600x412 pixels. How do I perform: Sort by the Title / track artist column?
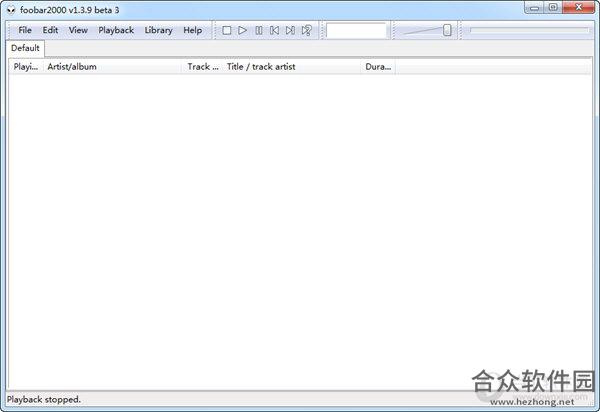click(x=292, y=67)
